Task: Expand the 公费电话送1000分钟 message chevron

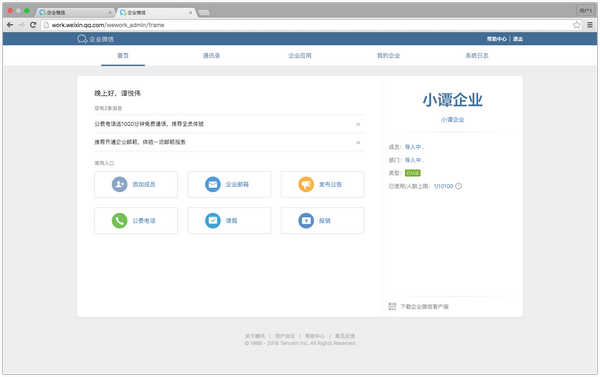Action: (x=358, y=124)
